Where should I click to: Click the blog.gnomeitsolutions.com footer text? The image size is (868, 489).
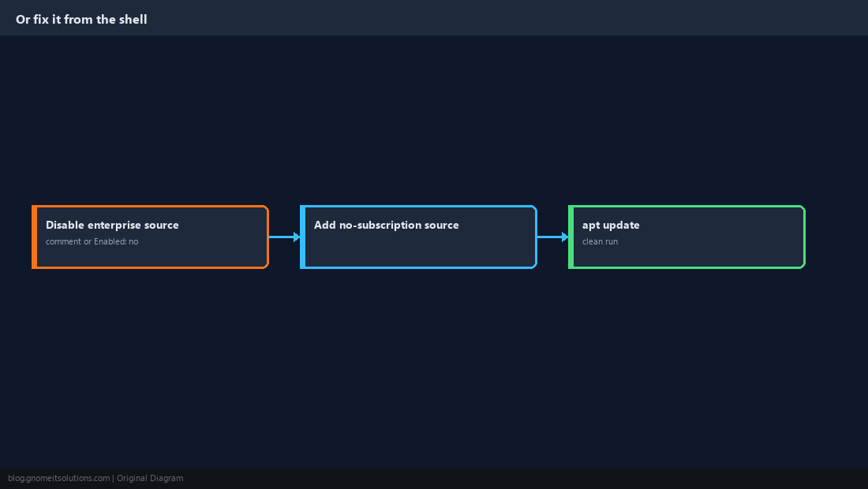click(58, 479)
